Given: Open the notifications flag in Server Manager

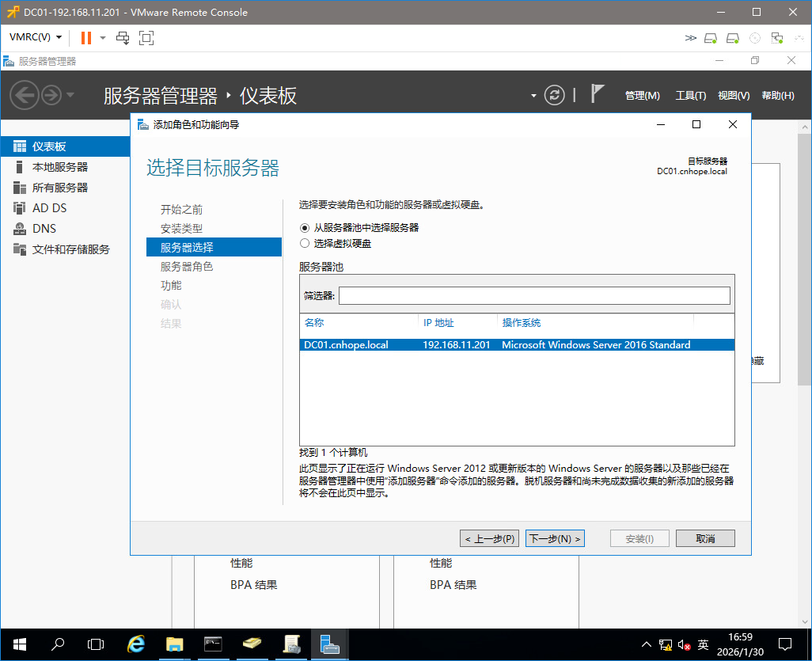Looking at the screenshot, I should click(597, 94).
